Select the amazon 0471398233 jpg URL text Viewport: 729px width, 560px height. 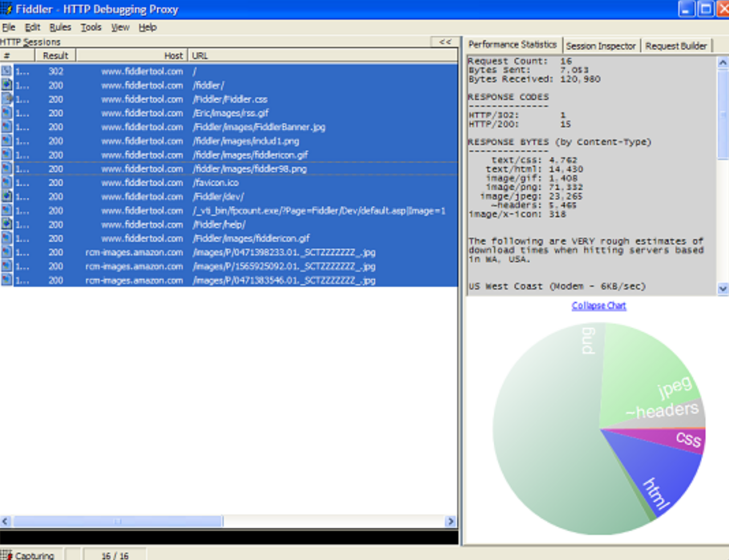[x=284, y=252]
